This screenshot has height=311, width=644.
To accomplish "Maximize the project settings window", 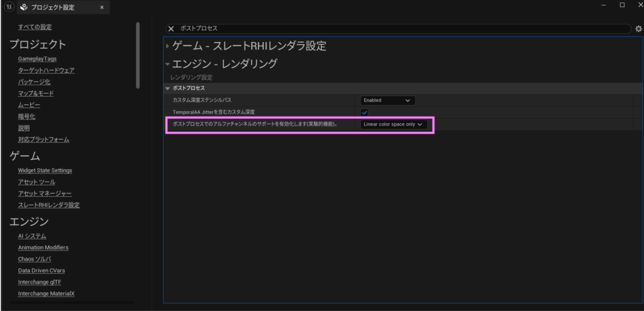I will pyautogui.click(x=622, y=5).
